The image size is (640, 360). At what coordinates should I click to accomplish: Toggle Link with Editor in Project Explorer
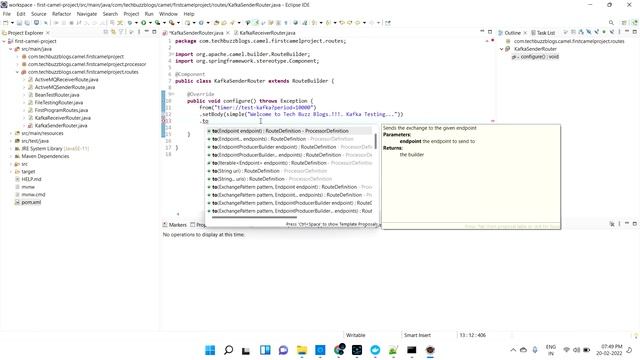click(113, 32)
